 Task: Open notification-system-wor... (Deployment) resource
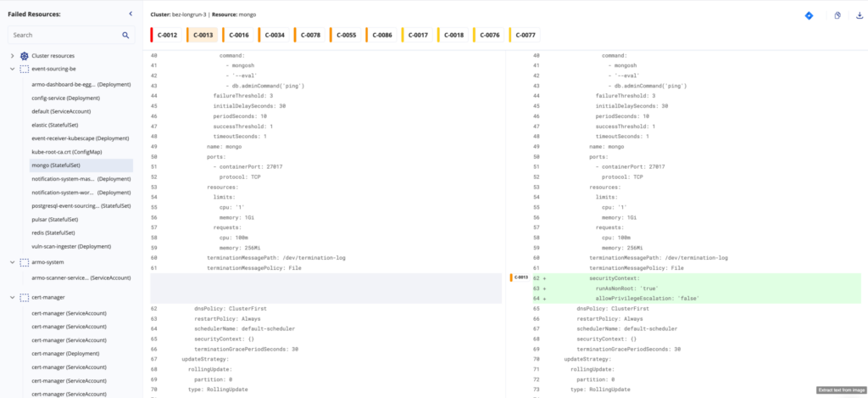click(81, 193)
